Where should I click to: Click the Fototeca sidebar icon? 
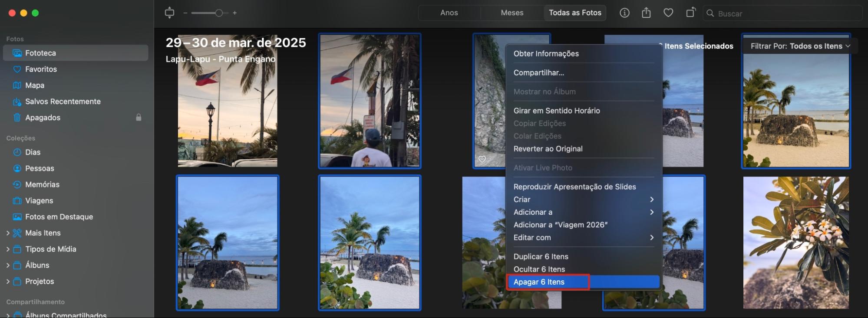coord(17,53)
